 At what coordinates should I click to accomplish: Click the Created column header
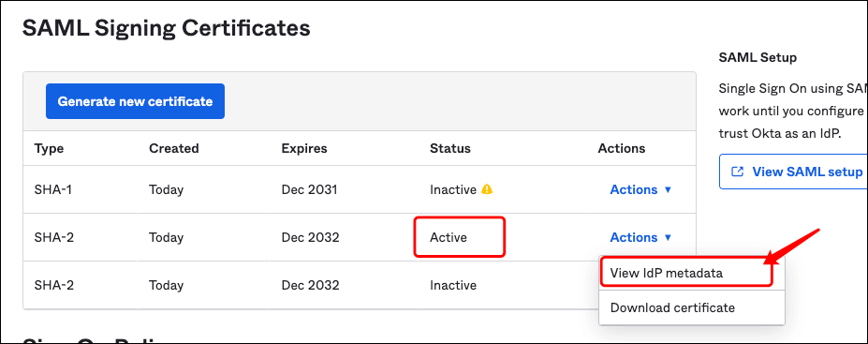(x=174, y=148)
